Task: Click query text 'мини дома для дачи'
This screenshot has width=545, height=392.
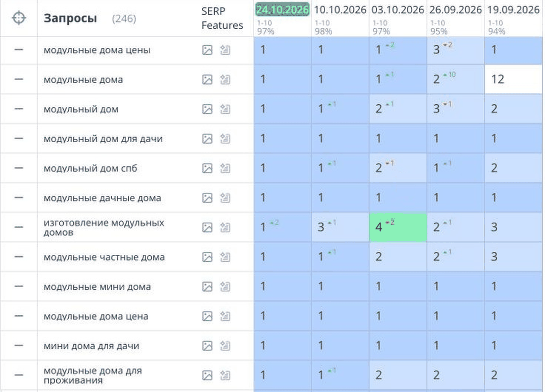Action: pyautogui.click(x=91, y=346)
